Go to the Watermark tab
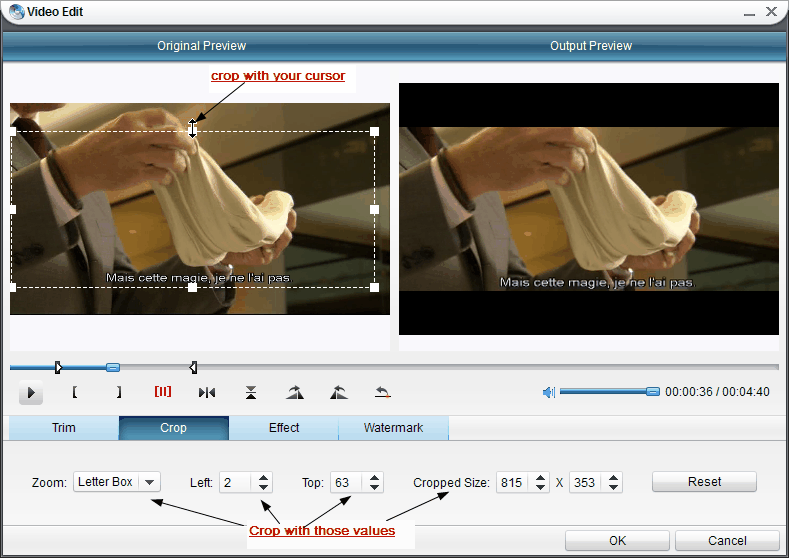789x558 pixels. coord(393,428)
